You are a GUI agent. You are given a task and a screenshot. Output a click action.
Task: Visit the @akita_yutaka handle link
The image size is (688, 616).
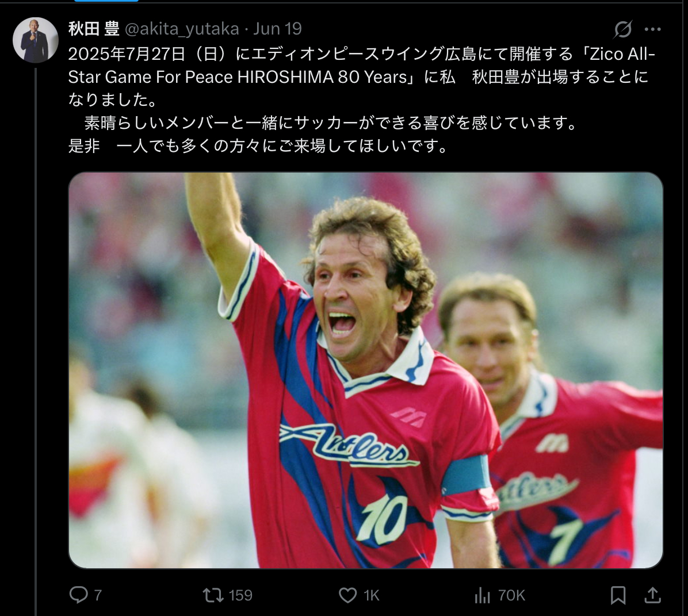182,29
